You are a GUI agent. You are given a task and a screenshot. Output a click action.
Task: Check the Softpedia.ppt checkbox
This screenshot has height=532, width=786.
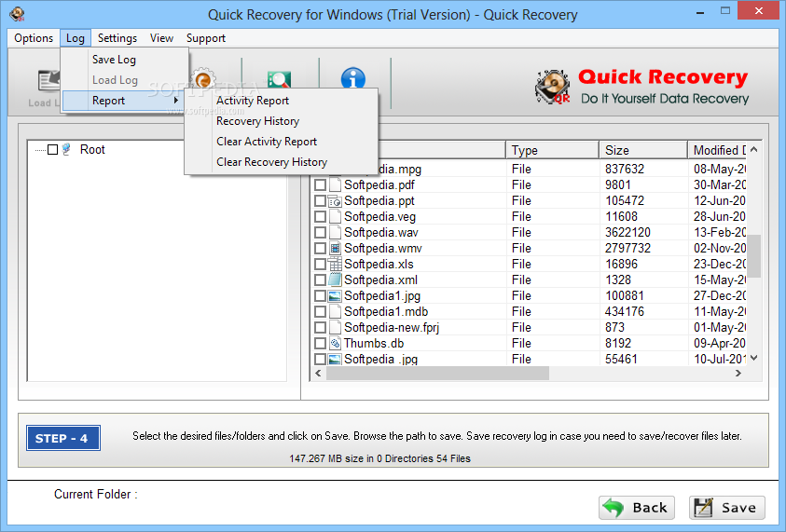click(x=320, y=201)
